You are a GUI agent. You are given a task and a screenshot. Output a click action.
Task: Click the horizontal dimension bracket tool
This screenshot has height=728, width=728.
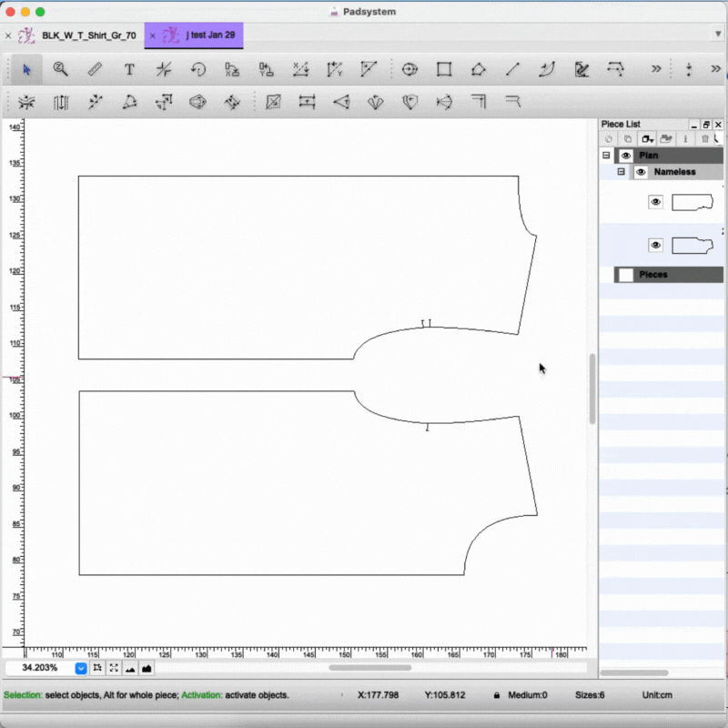pyautogui.click(x=307, y=102)
